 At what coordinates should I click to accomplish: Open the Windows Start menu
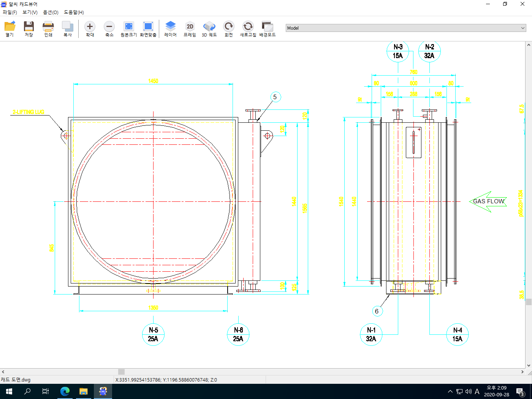tap(9, 391)
